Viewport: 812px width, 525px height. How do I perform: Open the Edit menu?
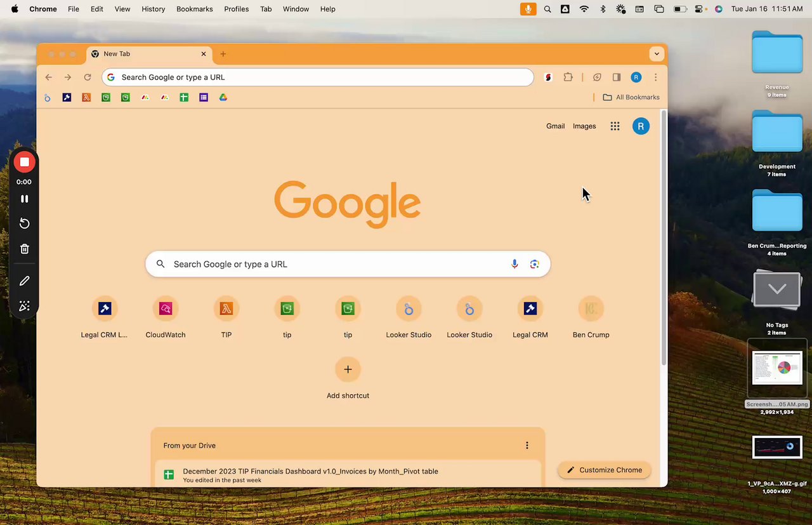coord(96,9)
